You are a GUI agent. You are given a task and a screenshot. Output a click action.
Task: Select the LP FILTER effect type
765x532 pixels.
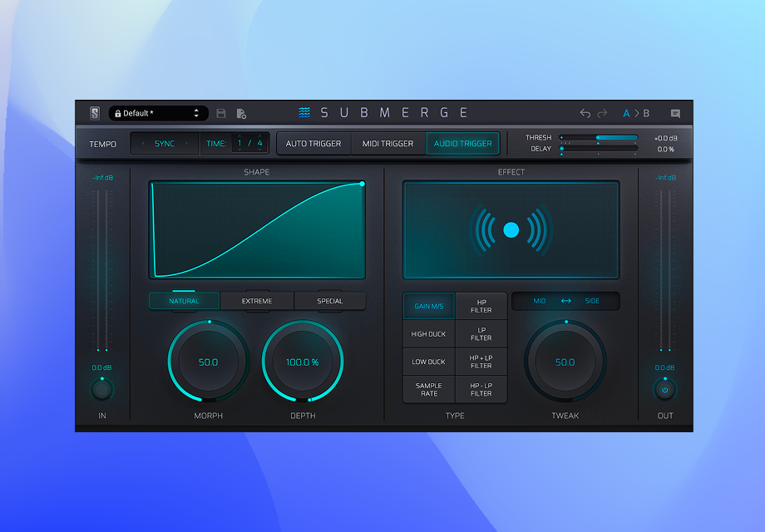click(481, 334)
